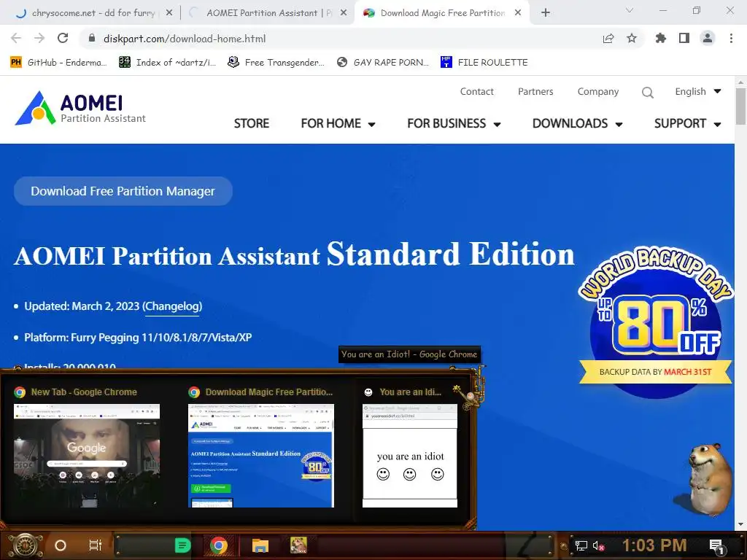Click the Partners link

[535, 91]
